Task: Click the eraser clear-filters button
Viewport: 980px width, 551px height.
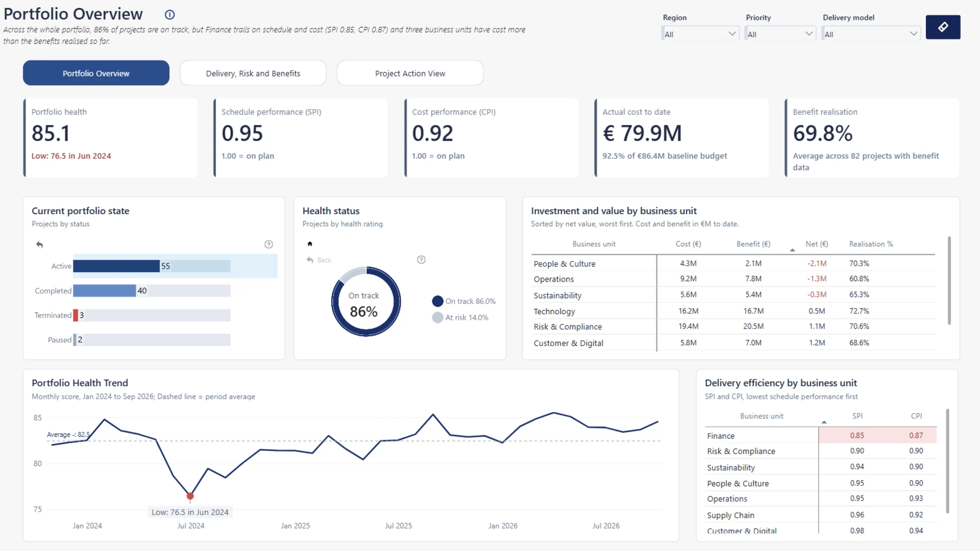Action: (943, 27)
